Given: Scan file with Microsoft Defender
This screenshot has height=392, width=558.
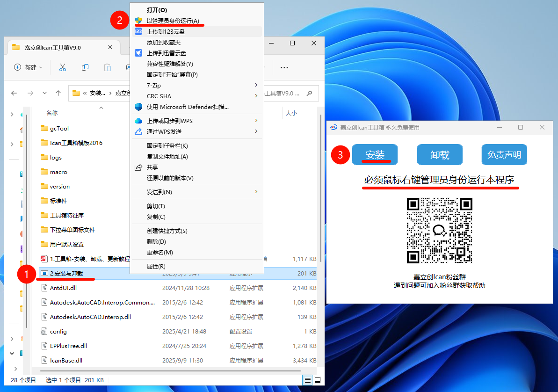Looking at the screenshot, I should [187, 107].
